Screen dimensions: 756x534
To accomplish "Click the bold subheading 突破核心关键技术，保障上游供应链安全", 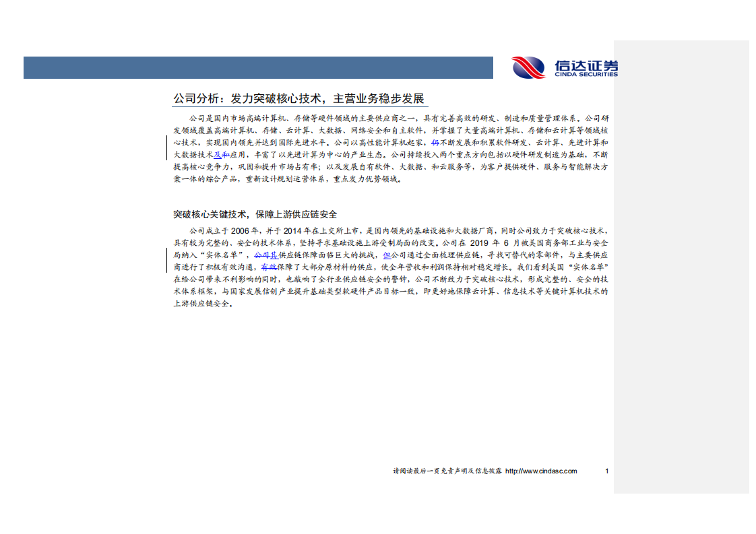I will click(256, 213).
